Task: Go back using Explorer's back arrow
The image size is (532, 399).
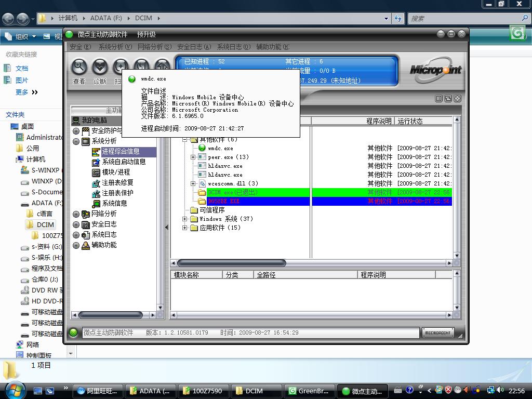Action: (8, 18)
